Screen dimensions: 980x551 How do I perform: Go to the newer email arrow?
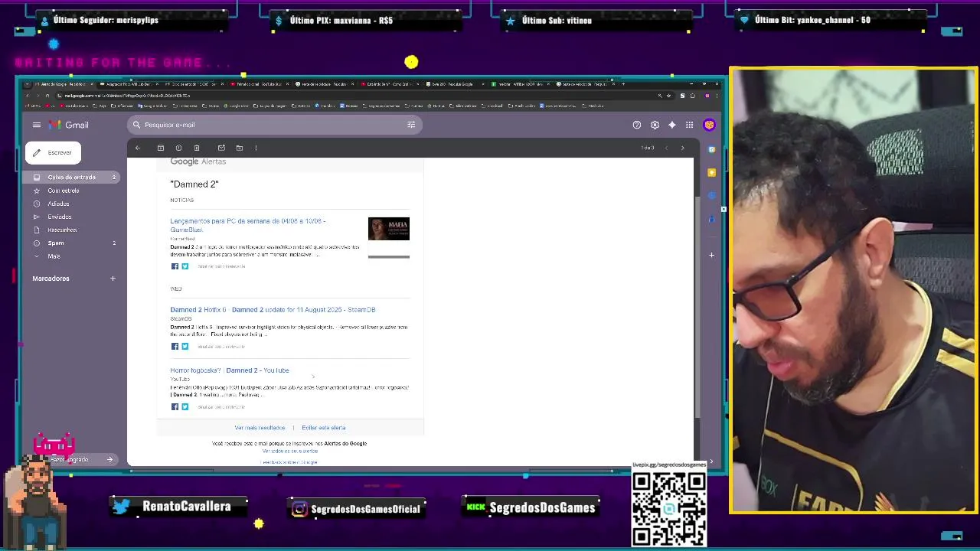coord(666,148)
